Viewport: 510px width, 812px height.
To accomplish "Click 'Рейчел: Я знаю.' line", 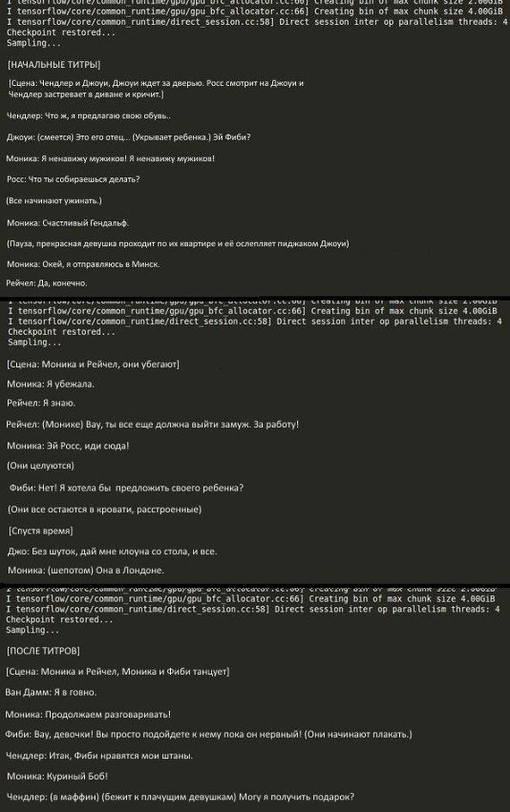I will [x=41, y=403].
